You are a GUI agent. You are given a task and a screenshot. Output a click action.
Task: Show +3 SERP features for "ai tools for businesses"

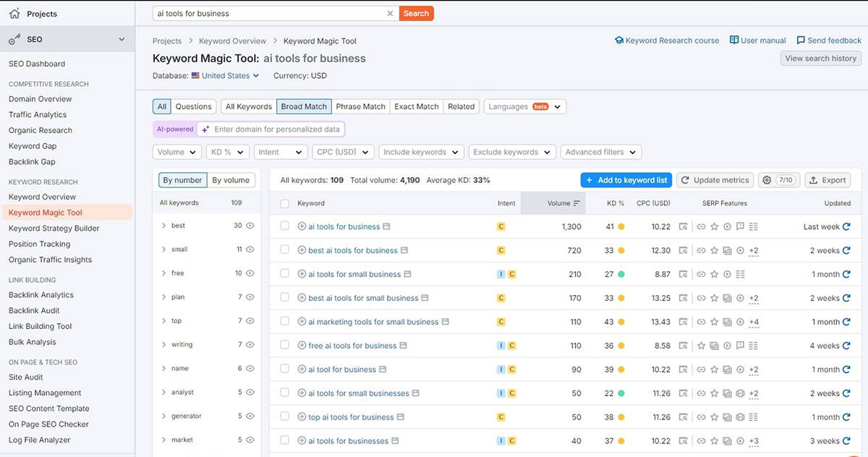(754, 442)
